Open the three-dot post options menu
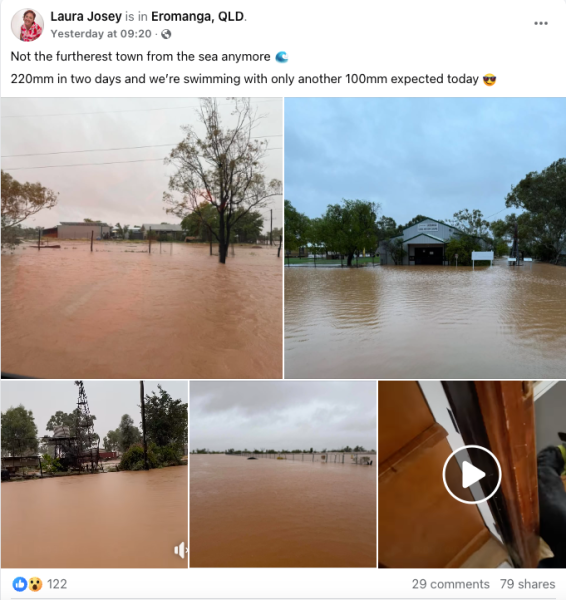This screenshot has width=566, height=600. pos(541,23)
